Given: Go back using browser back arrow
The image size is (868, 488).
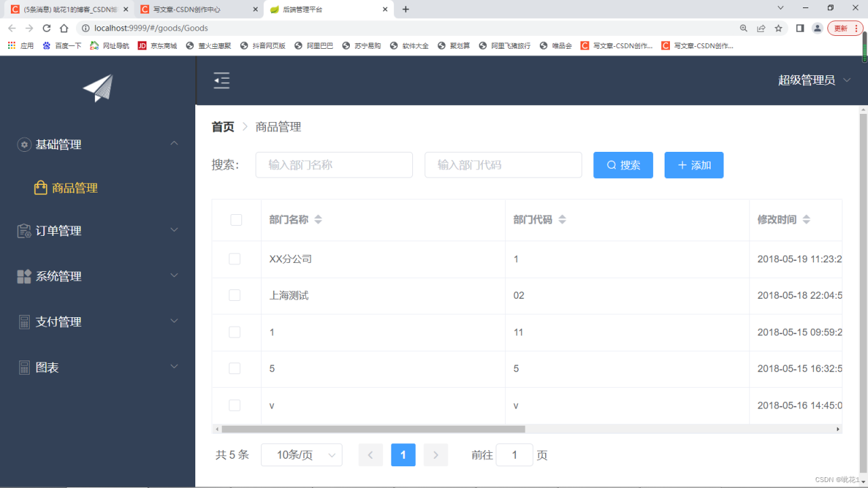Looking at the screenshot, I should pos(12,28).
